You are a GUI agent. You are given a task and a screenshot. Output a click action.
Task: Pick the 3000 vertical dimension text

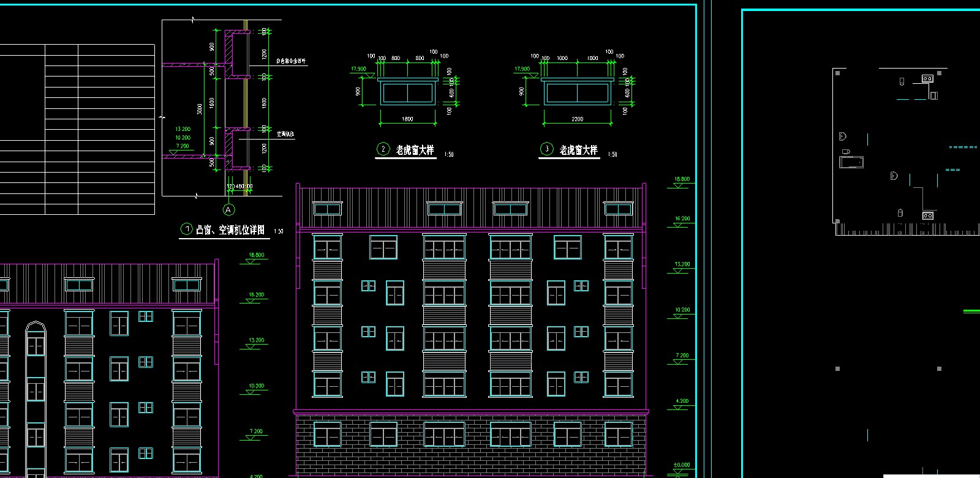pos(199,109)
